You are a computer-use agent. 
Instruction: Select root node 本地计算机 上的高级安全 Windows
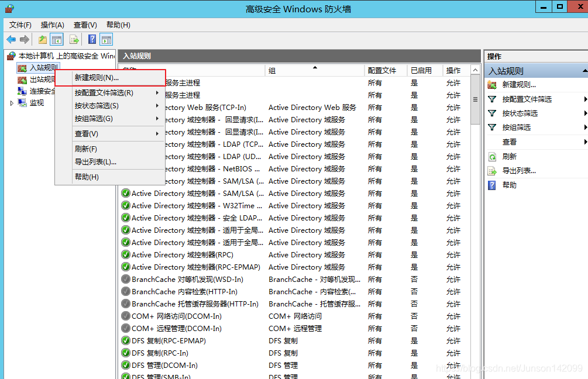coord(66,56)
